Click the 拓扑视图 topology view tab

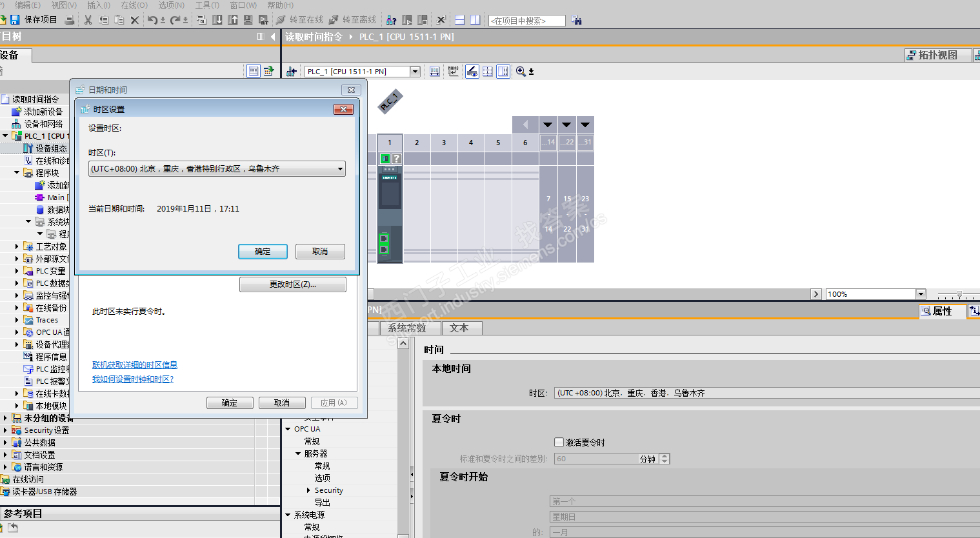[938, 55]
